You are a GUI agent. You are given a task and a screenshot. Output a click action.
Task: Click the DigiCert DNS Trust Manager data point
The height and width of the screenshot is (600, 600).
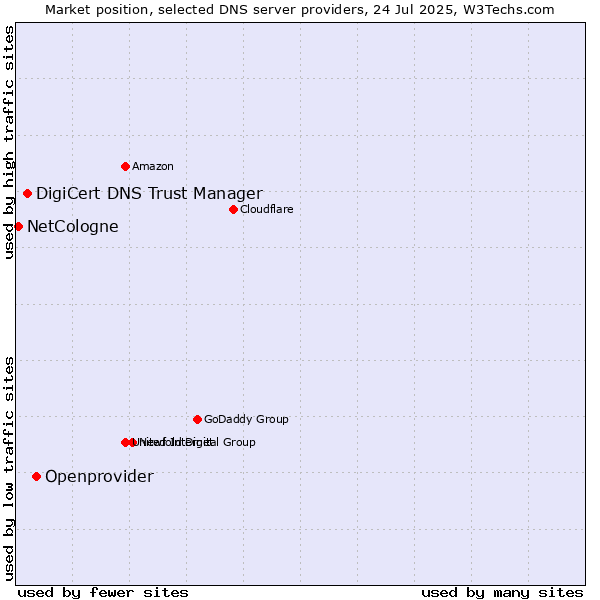point(27,194)
